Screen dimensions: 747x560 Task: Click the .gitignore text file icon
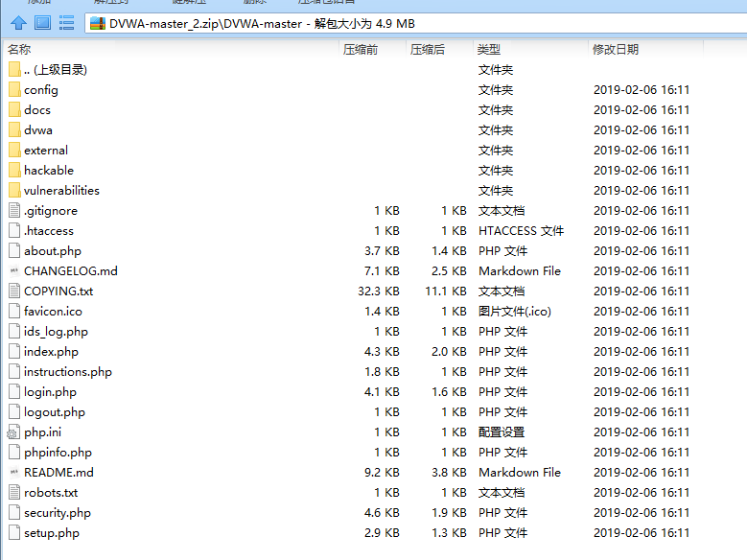(14, 210)
